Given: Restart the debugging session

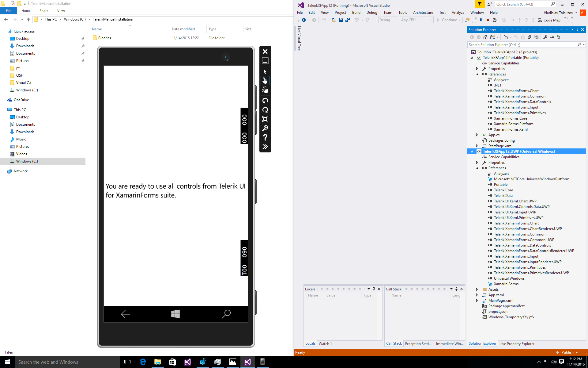Looking at the screenshot, I should click(495, 20).
